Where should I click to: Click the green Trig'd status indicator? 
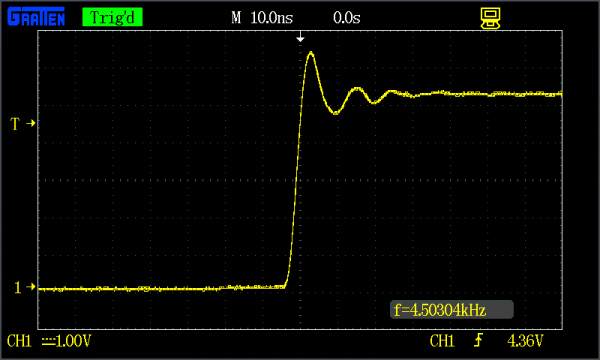(112, 17)
